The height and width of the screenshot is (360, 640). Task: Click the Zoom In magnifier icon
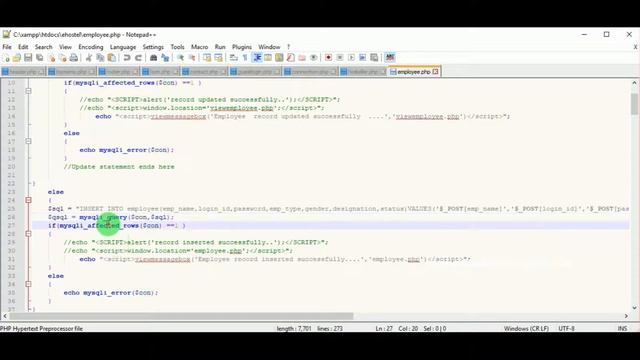tap(180, 58)
